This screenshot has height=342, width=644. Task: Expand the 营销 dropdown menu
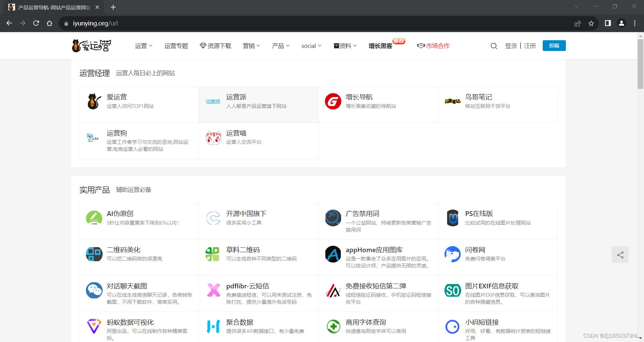[x=251, y=46]
